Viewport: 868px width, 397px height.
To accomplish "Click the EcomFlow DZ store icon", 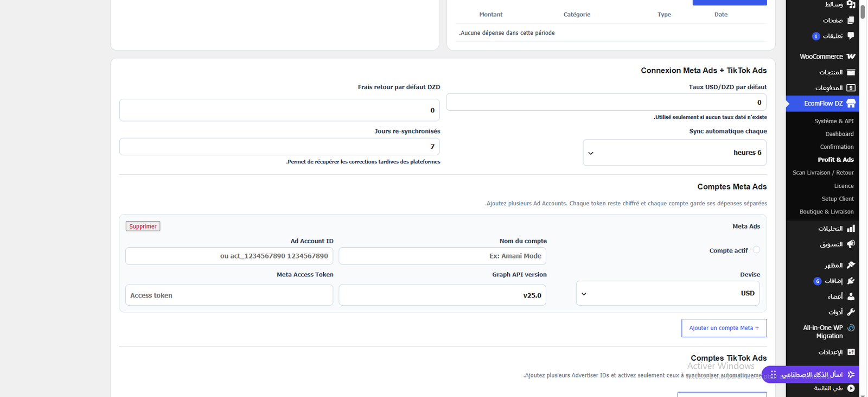I will 851,103.
